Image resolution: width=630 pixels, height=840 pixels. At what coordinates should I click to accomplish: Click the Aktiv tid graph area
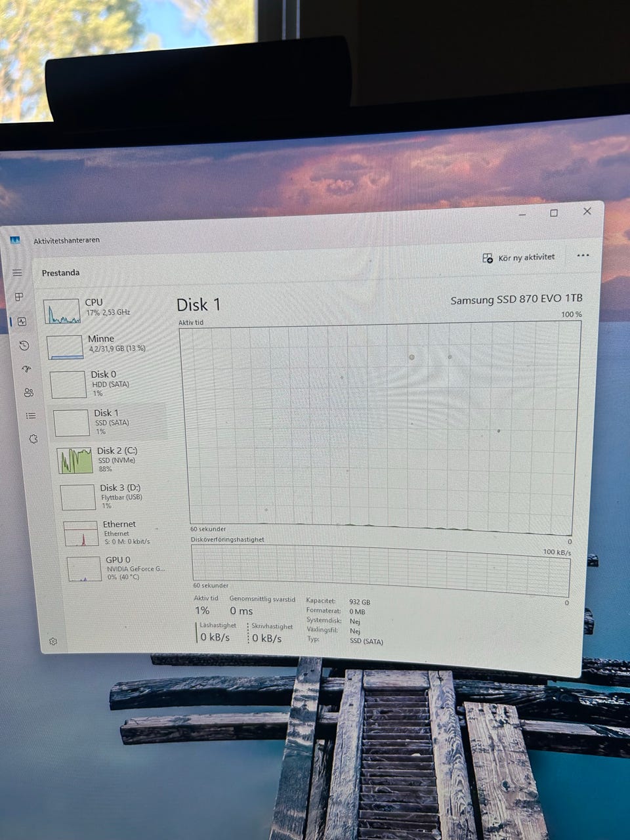click(x=381, y=427)
